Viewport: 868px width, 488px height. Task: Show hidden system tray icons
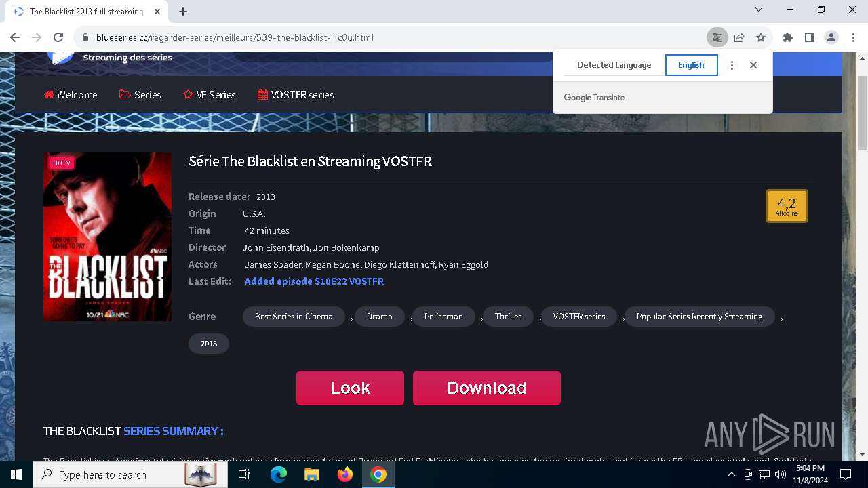[731, 474]
